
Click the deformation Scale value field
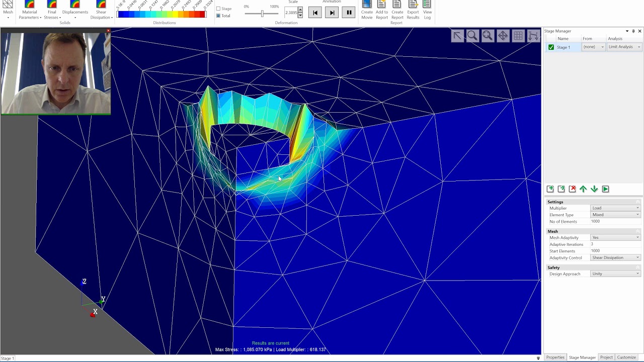point(291,13)
